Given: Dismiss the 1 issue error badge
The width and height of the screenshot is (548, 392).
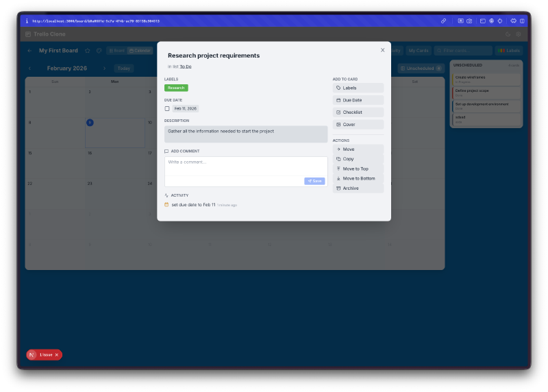Looking at the screenshot, I should tap(57, 354).
